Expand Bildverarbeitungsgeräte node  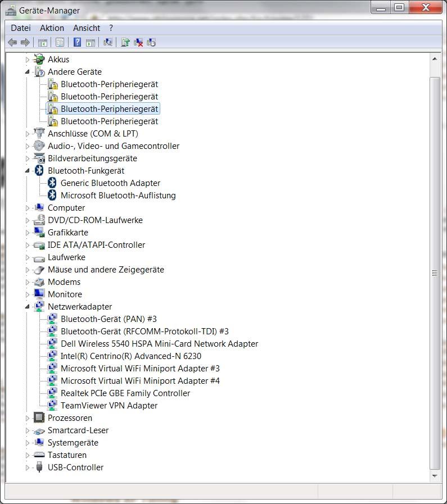click(x=28, y=158)
